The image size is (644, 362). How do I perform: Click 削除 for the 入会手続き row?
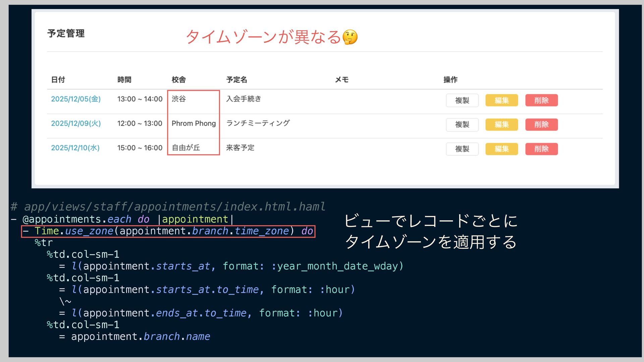click(541, 100)
